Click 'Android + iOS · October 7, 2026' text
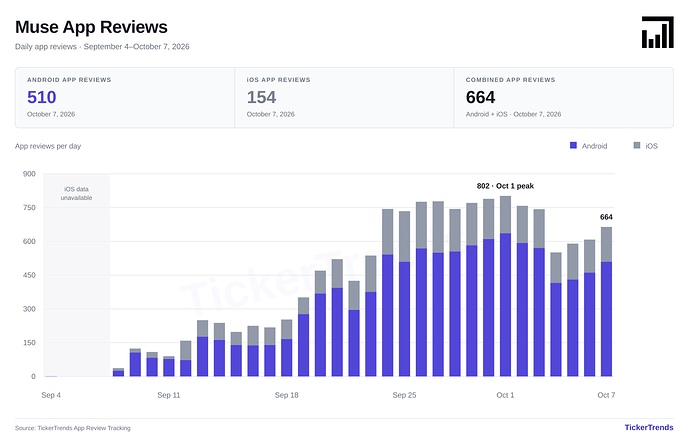690x434 pixels. click(x=513, y=114)
